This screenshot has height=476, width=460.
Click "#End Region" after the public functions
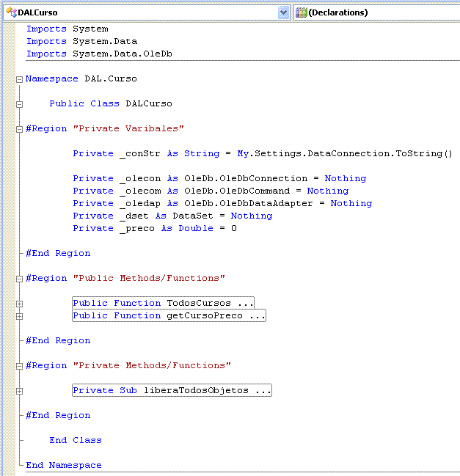click(x=58, y=340)
